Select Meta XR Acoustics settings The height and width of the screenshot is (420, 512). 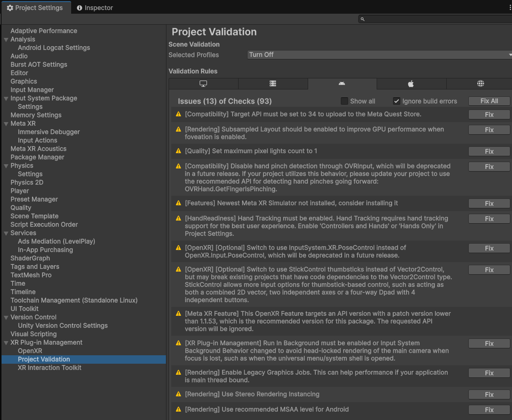coord(38,149)
